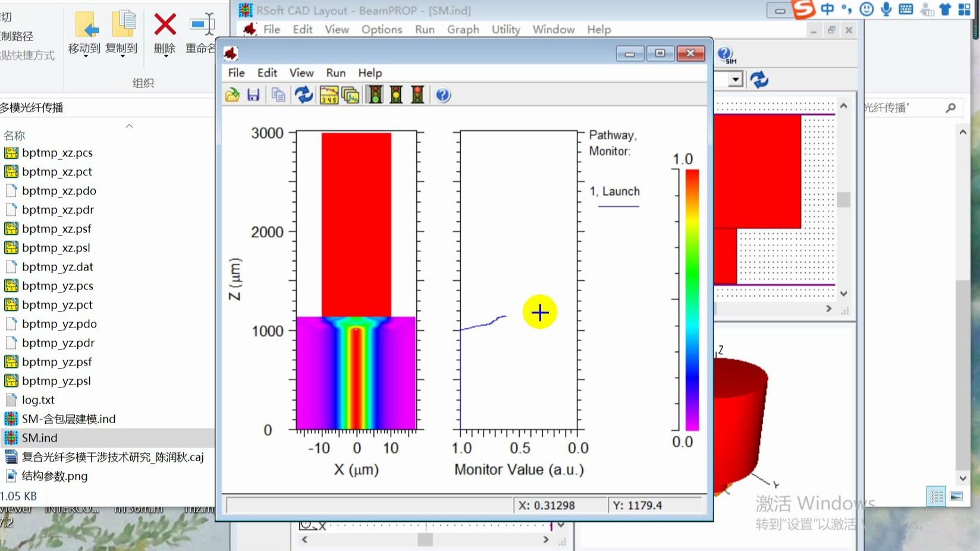
Task: Switch Explorer to details view icon
Action: [937, 496]
